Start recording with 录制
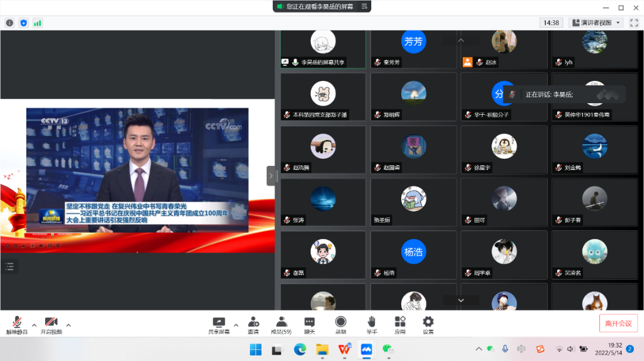 pos(341,325)
